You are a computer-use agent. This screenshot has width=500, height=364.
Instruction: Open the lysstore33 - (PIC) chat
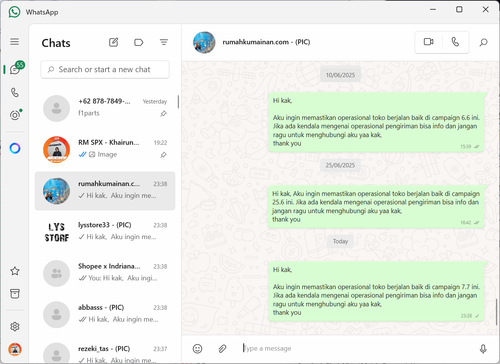tap(105, 232)
